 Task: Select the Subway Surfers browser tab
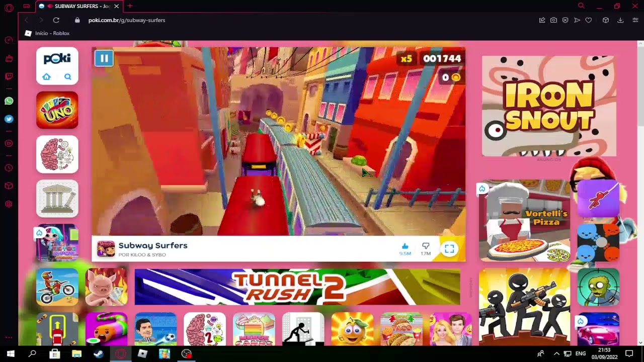[x=79, y=6]
